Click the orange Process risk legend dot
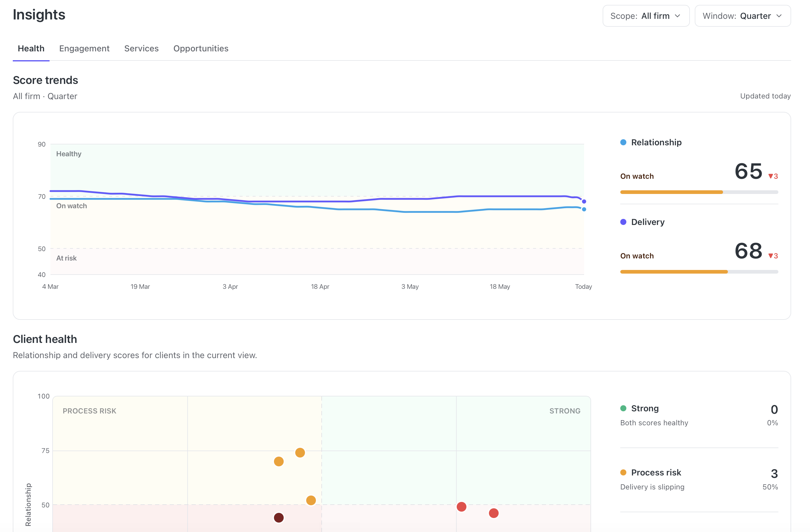 pyautogui.click(x=623, y=472)
